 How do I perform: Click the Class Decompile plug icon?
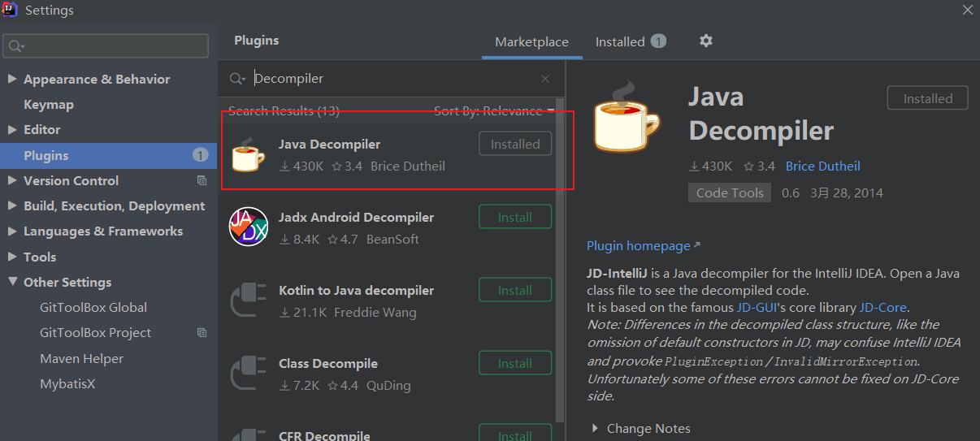pos(248,374)
